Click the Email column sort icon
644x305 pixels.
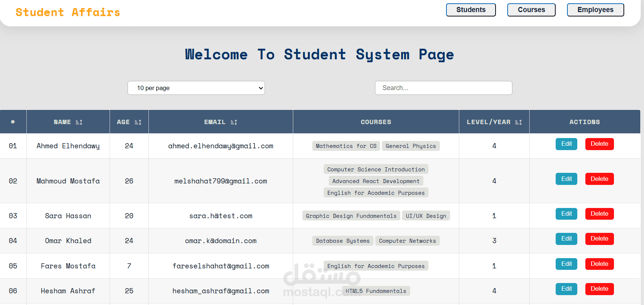coord(234,122)
